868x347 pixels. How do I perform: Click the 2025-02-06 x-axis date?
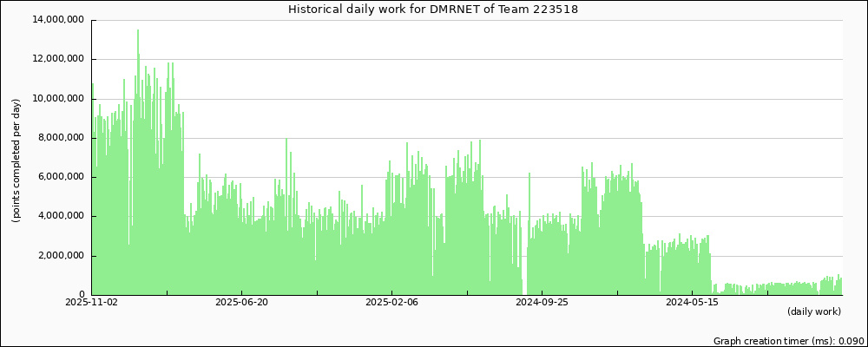(x=391, y=303)
